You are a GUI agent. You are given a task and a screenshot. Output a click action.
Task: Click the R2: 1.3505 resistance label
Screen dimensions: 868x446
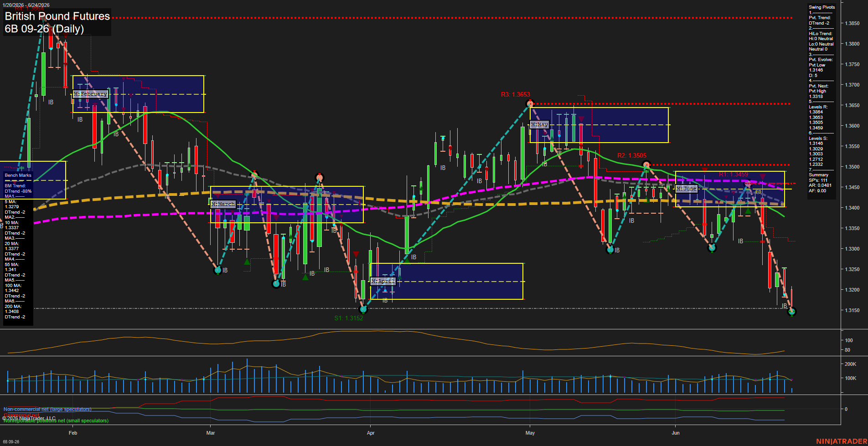(x=632, y=156)
